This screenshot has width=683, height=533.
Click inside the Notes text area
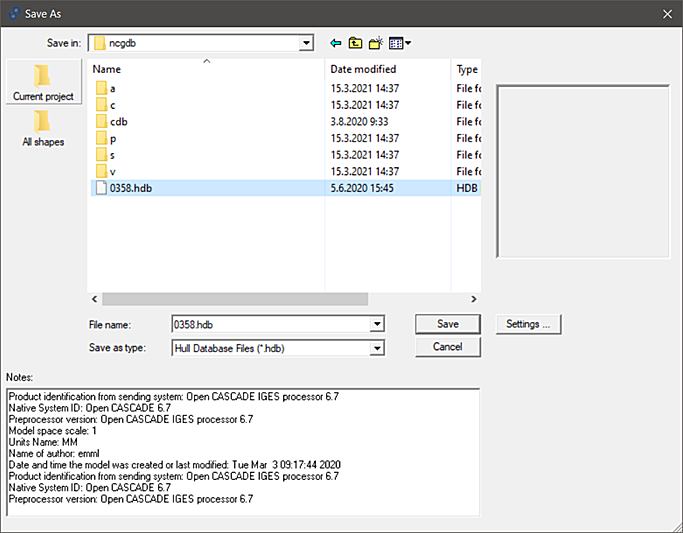coord(243,452)
